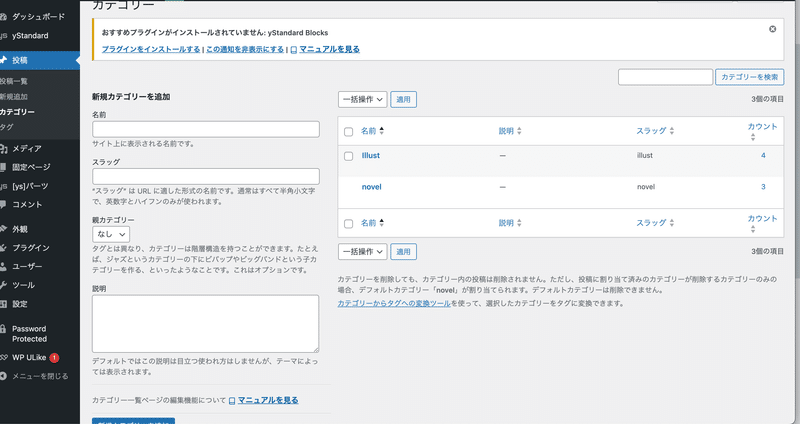Sort by カウント in table header
Viewport: 800px width, 424px height.
[762, 131]
